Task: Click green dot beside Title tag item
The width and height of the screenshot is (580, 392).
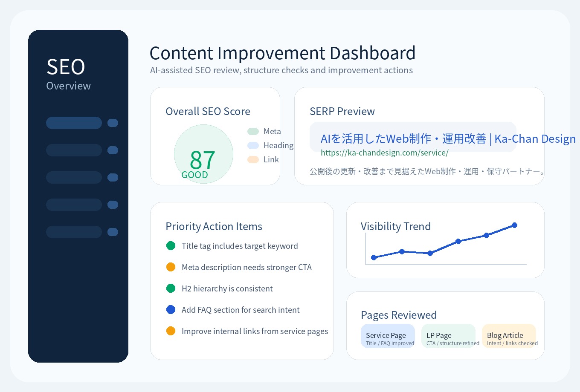Action: coord(171,246)
